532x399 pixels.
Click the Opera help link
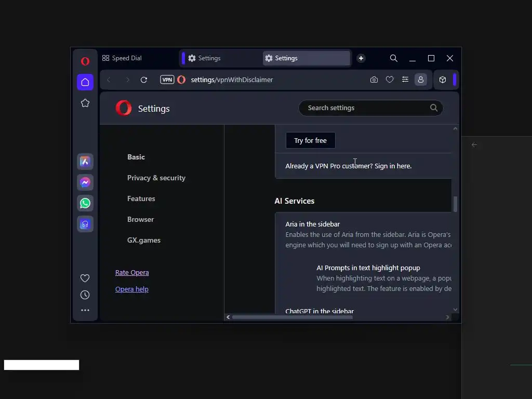[131, 289]
